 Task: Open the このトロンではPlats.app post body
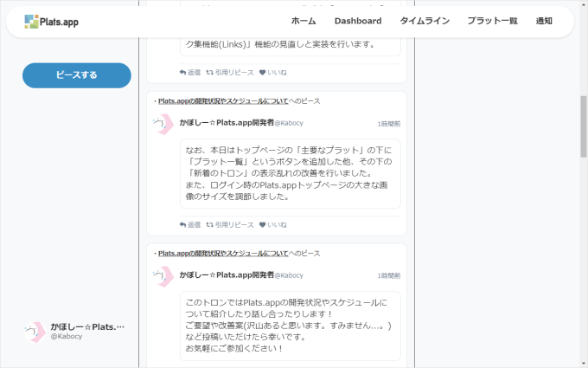(x=291, y=326)
